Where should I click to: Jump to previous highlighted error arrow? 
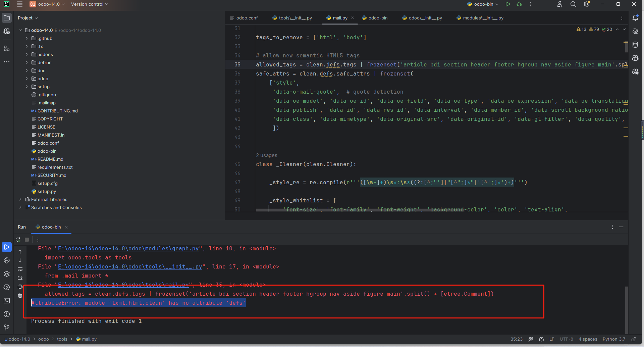click(x=617, y=29)
